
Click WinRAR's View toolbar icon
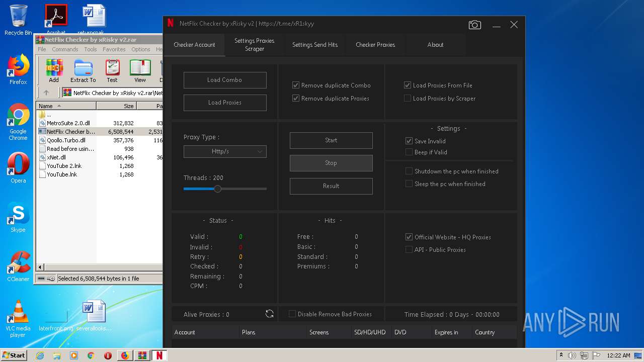click(x=140, y=70)
